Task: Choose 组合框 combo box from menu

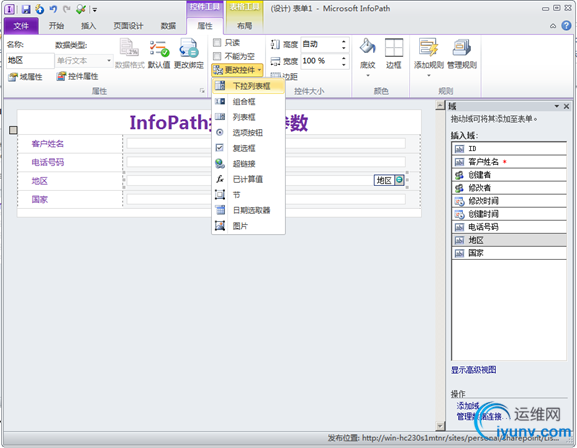Action: [248, 102]
